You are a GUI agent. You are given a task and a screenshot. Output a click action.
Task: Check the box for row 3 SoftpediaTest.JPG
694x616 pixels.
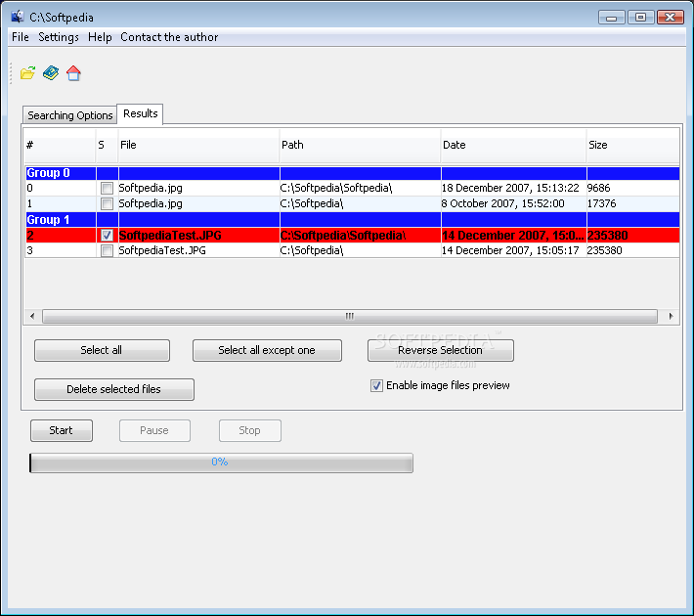pyautogui.click(x=107, y=250)
